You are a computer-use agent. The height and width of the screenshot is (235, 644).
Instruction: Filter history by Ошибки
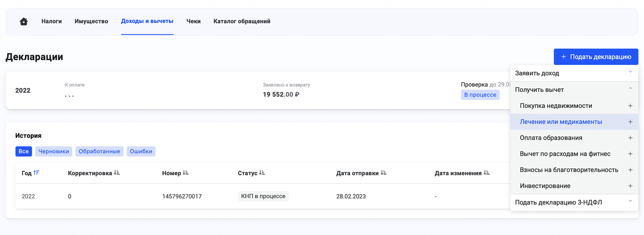(x=141, y=151)
